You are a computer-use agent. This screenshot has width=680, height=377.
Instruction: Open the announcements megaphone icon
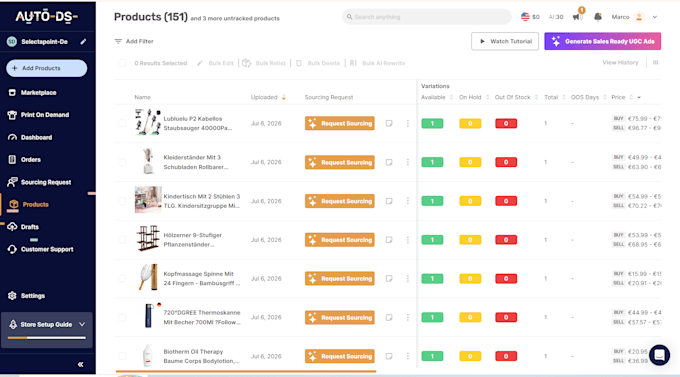pos(577,16)
